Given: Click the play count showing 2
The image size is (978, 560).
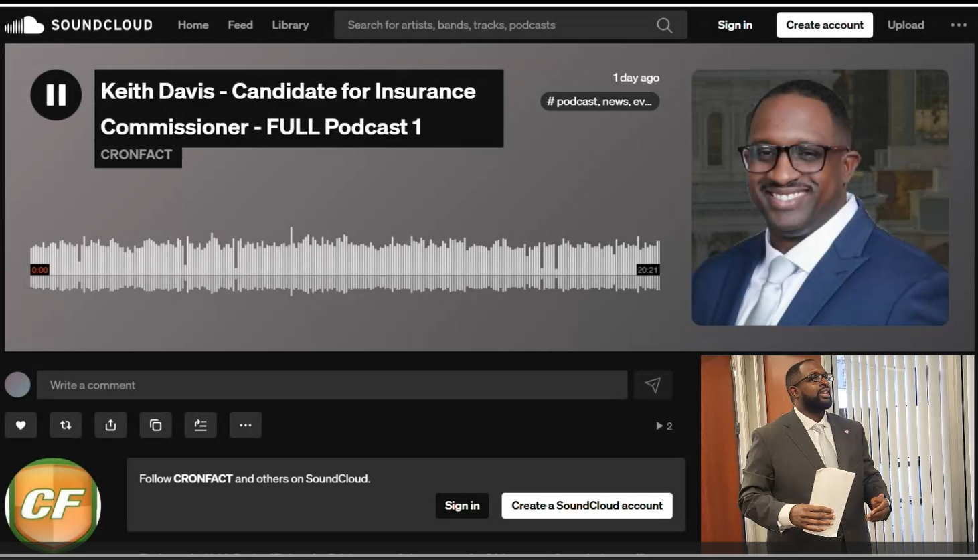Looking at the screenshot, I should tap(664, 426).
